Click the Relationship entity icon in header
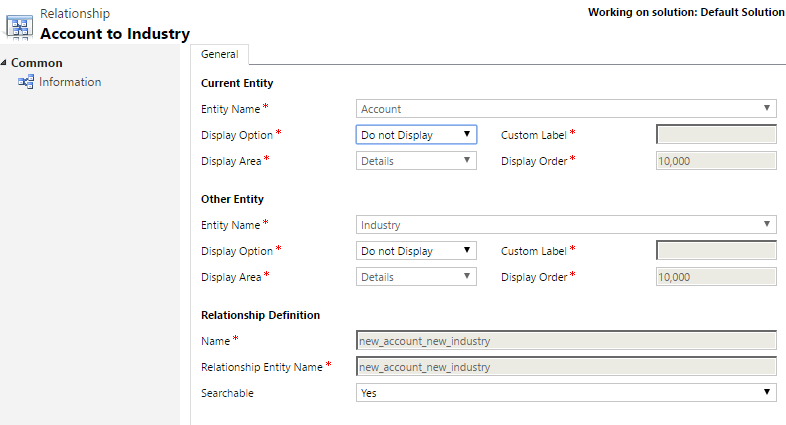The image size is (786, 425). click(19, 27)
